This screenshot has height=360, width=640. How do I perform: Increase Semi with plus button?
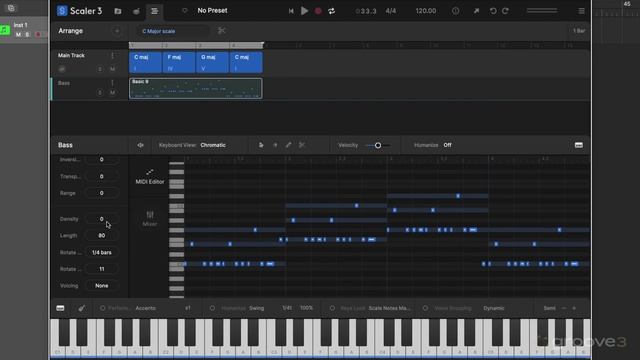(574, 308)
